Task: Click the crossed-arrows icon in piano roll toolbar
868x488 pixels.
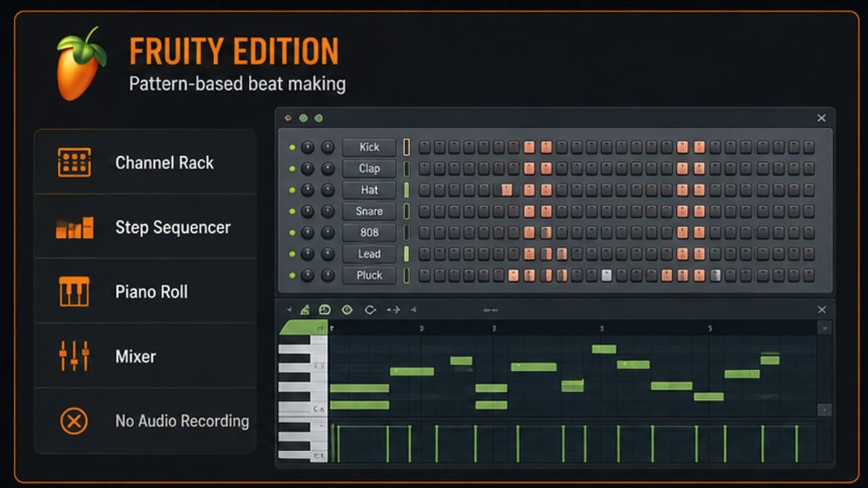Action: (x=393, y=309)
